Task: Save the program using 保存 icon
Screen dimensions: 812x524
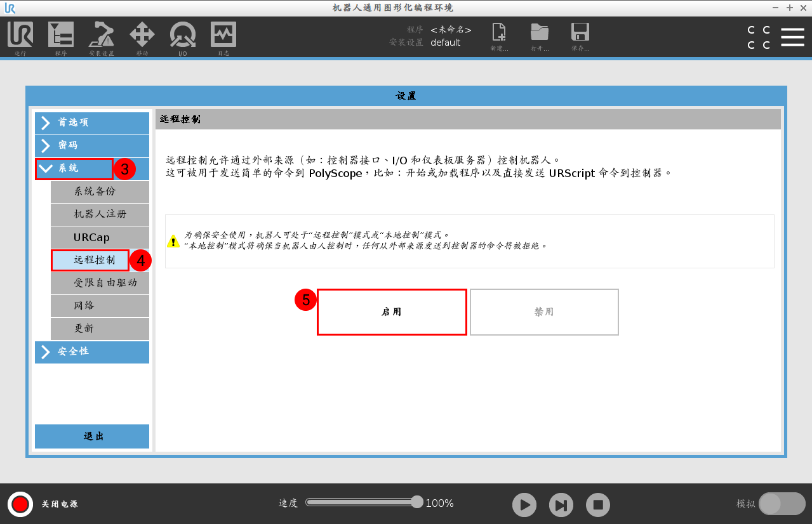Action: 580,36
